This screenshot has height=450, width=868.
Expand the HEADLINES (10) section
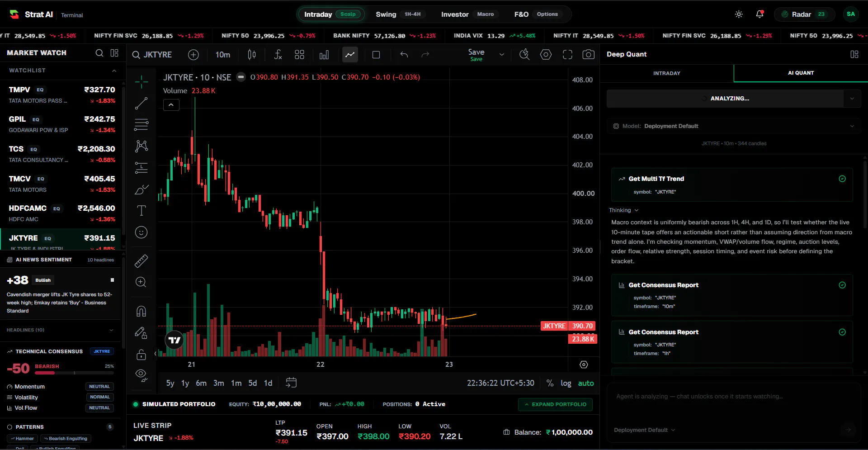click(x=111, y=330)
